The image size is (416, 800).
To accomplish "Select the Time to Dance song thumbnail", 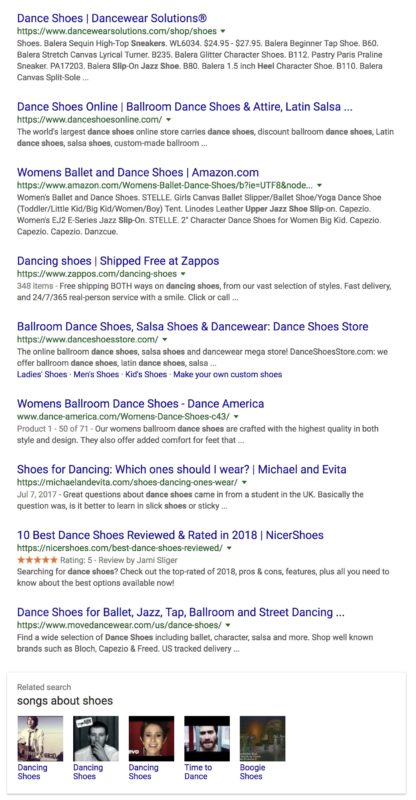I will pos(207,738).
